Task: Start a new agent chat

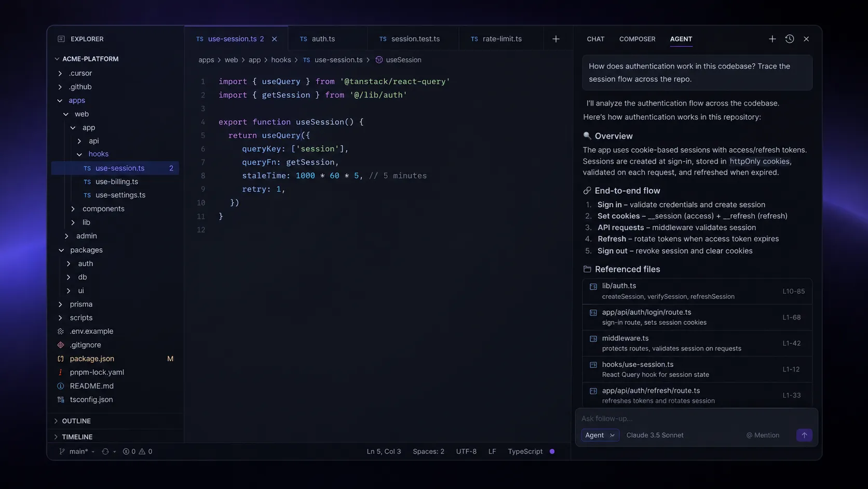Action: tap(772, 39)
